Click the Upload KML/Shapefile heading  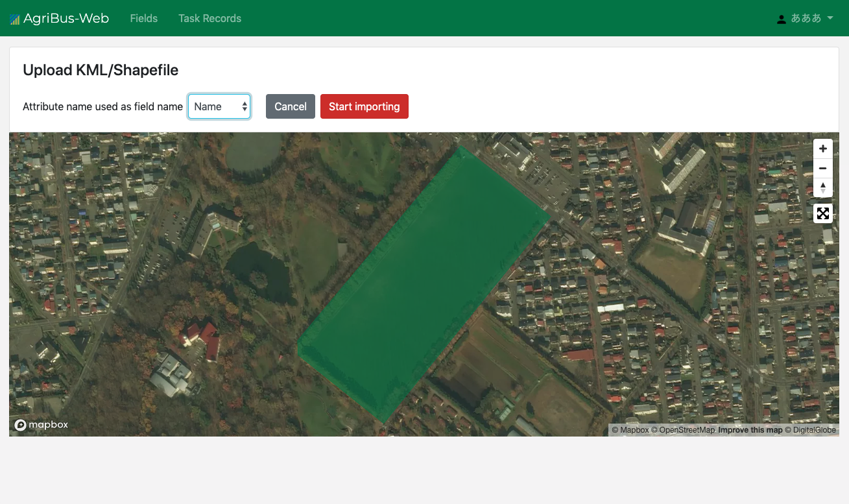tap(101, 69)
